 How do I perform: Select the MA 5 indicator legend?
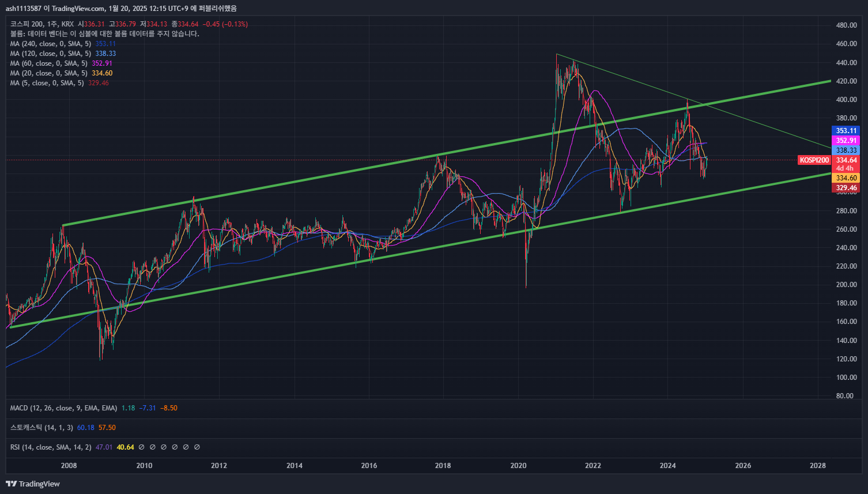coord(47,83)
